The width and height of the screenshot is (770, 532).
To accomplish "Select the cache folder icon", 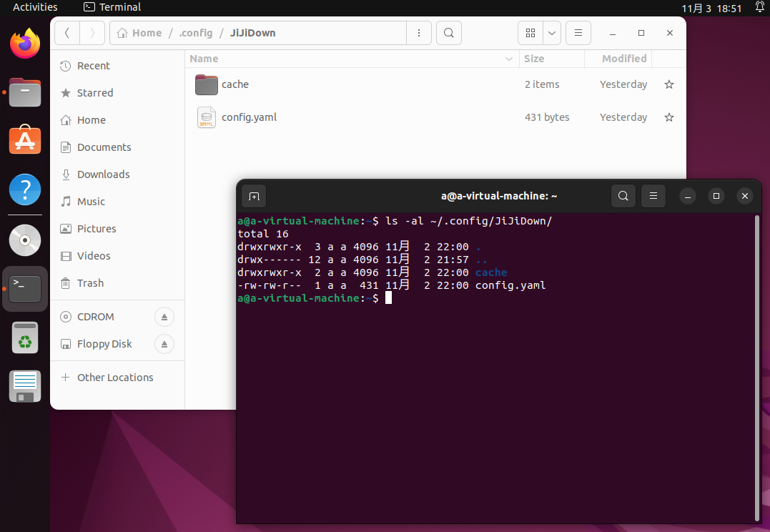I will click(206, 84).
